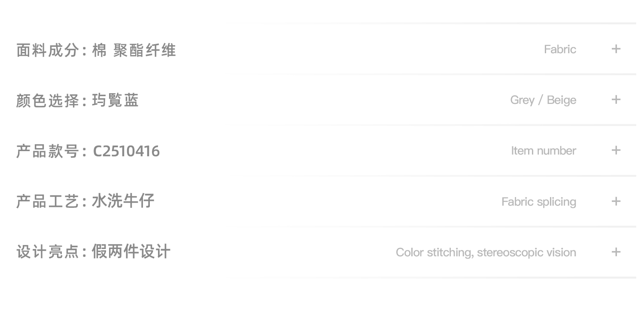This screenshot has width=644, height=316.
Task: Click the 颜色选择 label
Action: tap(48, 101)
